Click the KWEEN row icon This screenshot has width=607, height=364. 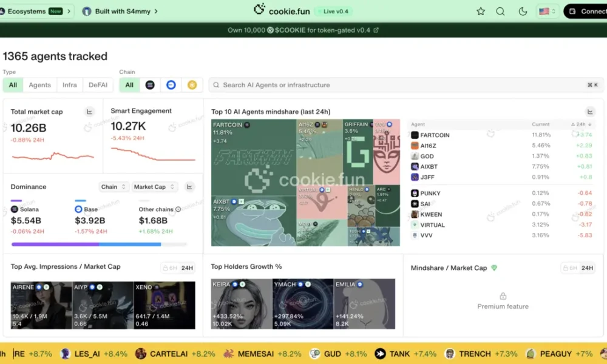click(415, 214)
